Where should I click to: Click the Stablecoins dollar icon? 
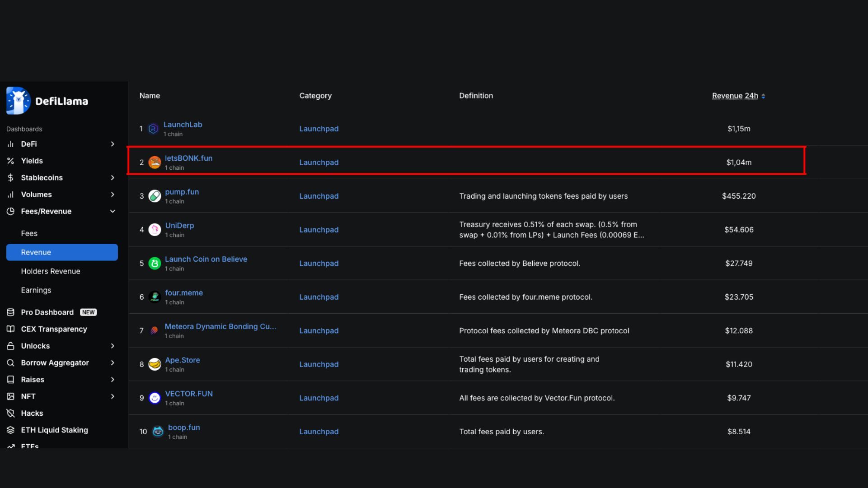coord(10,178)
